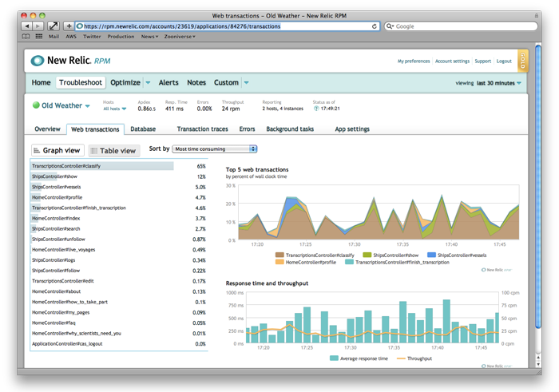Viewport: 559px width, 392px height.
Task: Select ShipsController#search transaction row
Action: click(x=119, y=229)
